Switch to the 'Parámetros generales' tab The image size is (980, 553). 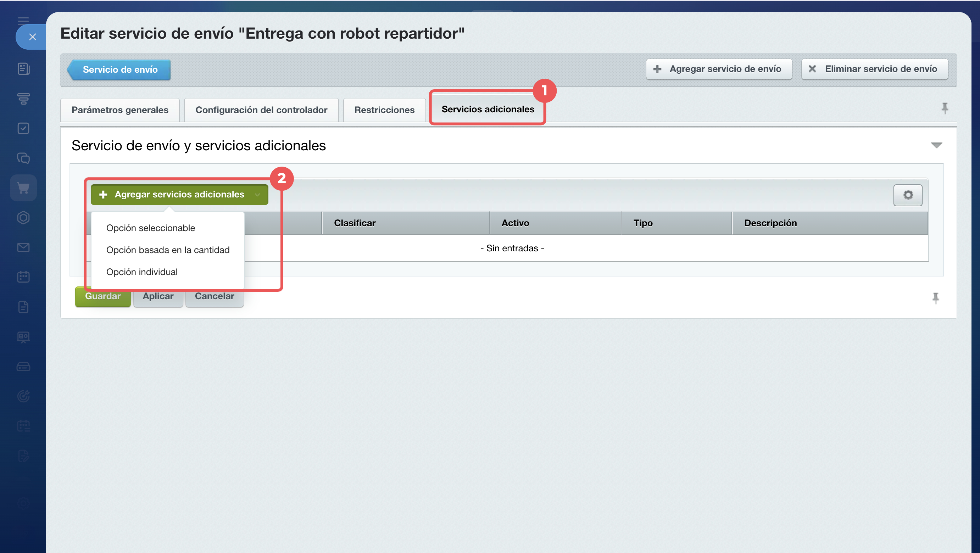[120, 110]
